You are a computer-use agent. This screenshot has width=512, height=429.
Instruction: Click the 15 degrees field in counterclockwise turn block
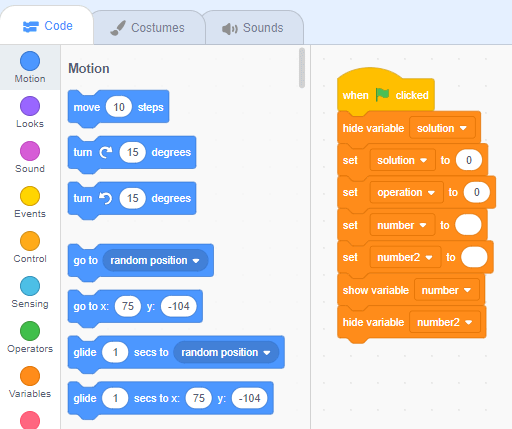(133, 198)
